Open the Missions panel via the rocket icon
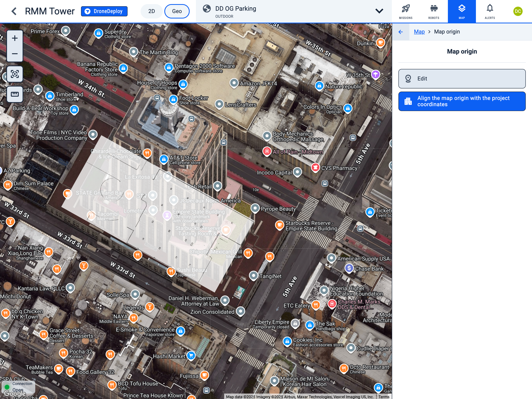Image resolution: width=532 pixels, height=399 pixels. tap(406, 11)
